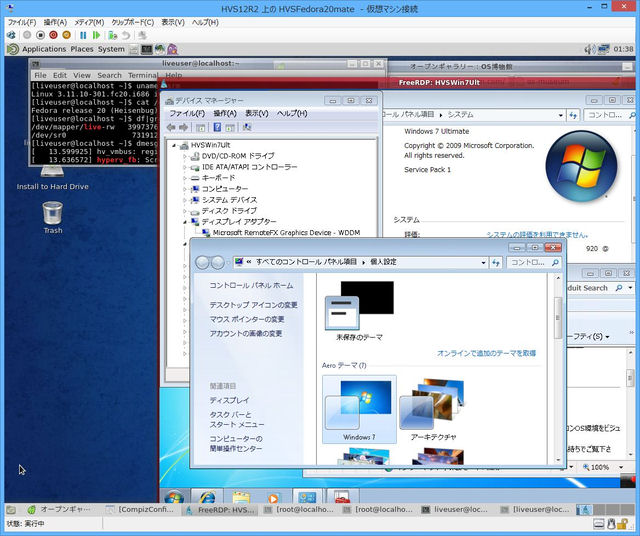Click the Control Panel taskbar button in Win7
Image resolution: width=640 pixels, height=536 pixels.
307,497
